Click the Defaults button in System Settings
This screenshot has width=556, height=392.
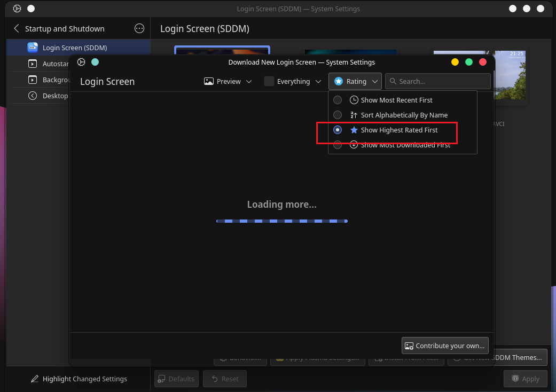click(x=176, y=379)
